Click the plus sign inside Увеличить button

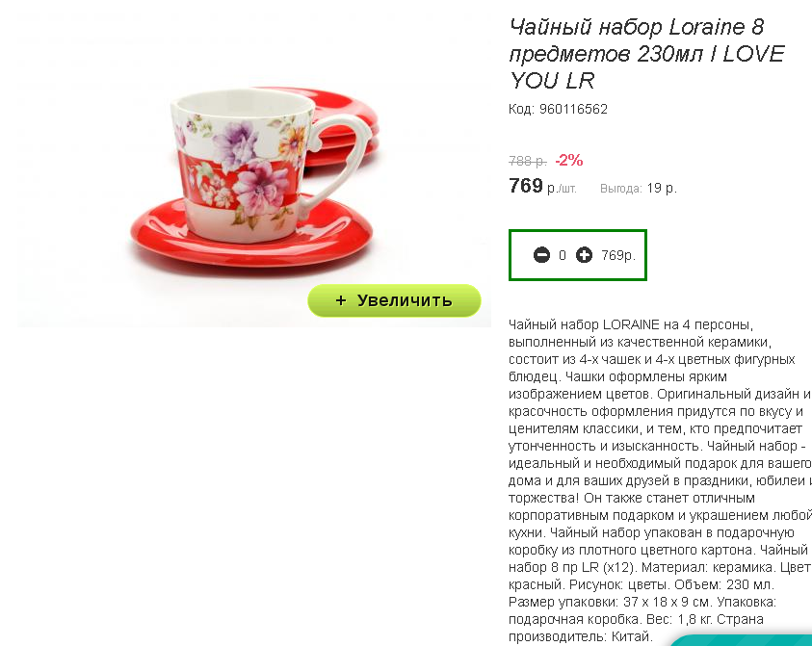340,300
